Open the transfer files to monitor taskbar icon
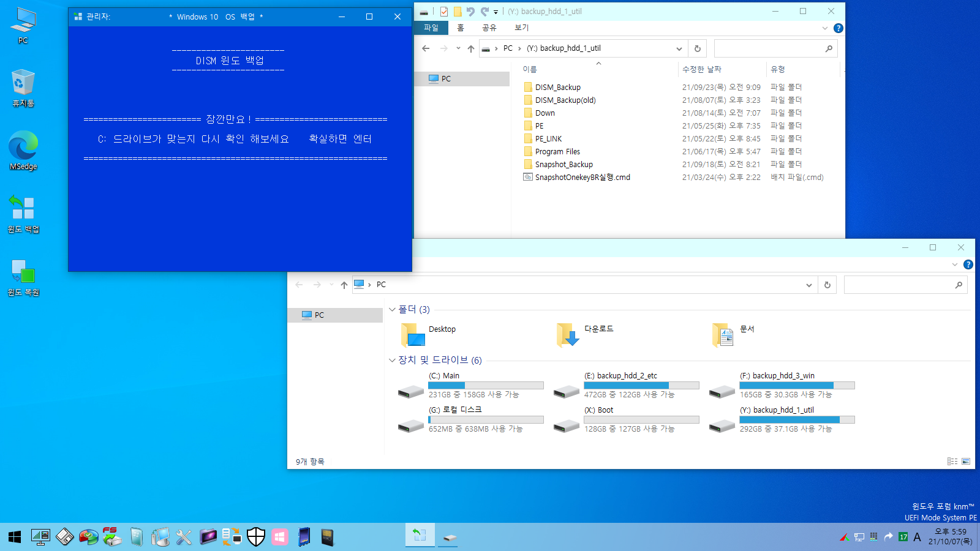Screen dimensions: 980x551 [x=232, y=537]
